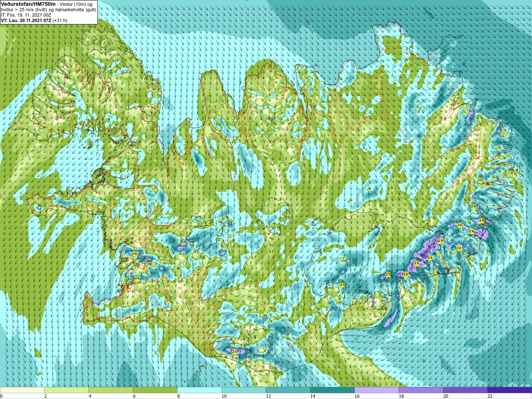Click the '16' tick on the wind scale
Viewport: 532px width, 399px height.
click(x=357, y=396)
